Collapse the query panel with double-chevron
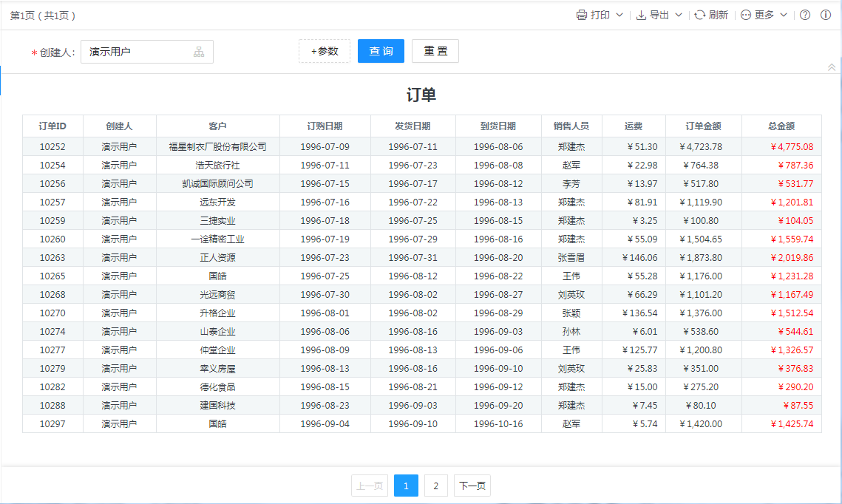 point(832,67)
